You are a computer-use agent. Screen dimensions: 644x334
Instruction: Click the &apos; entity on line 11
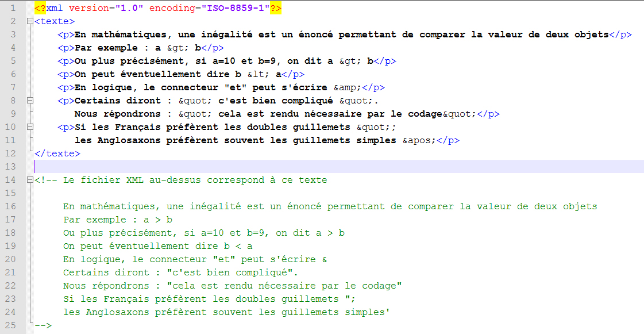point(419,140)
